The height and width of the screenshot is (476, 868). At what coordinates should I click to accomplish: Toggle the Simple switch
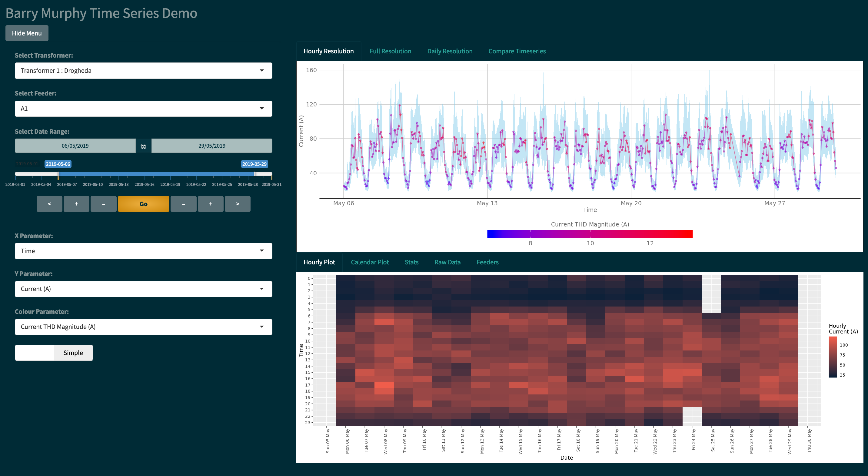coord(54,353)
